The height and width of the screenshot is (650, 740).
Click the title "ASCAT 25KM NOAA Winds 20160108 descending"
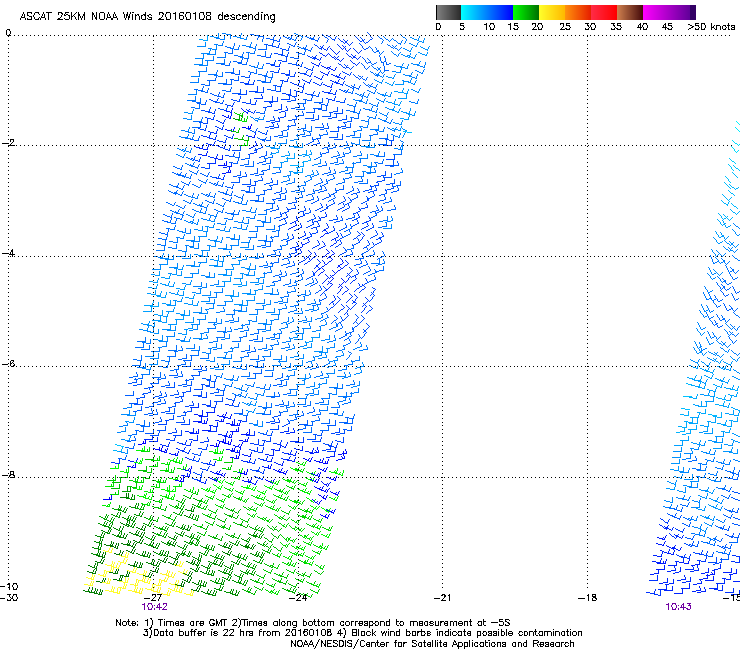click(147, 16)
